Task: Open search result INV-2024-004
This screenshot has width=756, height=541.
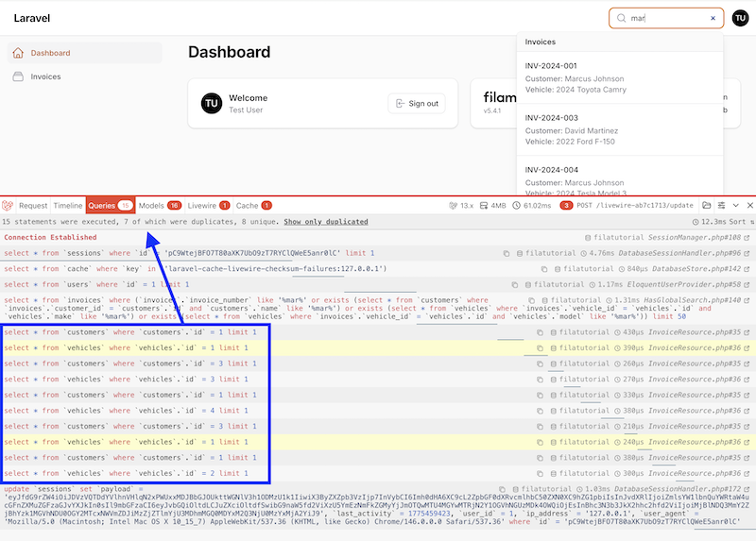Action: click(x=620, y=176)
